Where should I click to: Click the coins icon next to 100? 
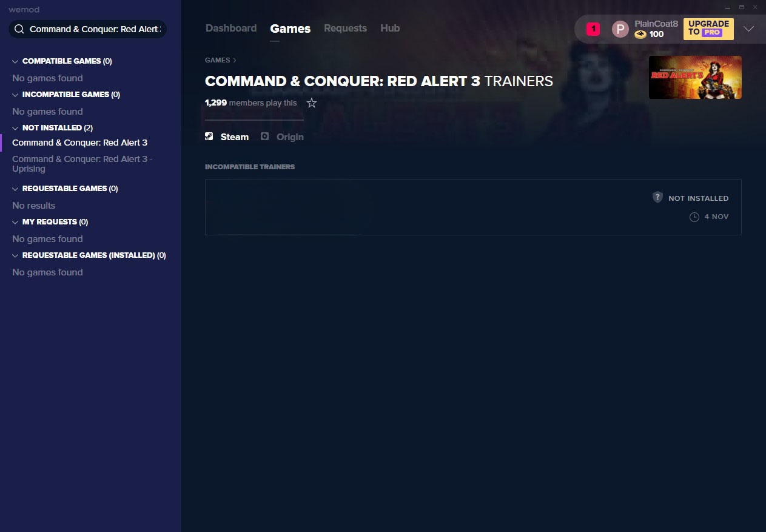[640, 35]
